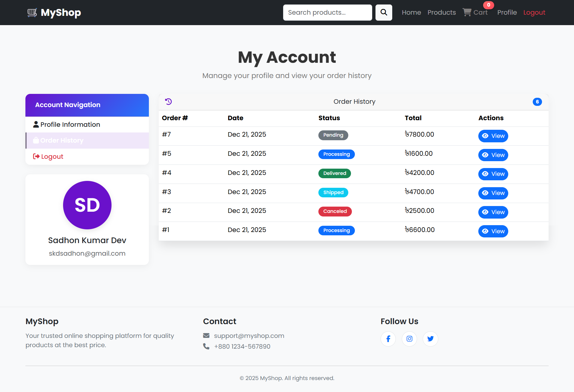Click the eye icon on order #7 View button
The height and width of the screenshot is (392, 574).
pos(486,136)
